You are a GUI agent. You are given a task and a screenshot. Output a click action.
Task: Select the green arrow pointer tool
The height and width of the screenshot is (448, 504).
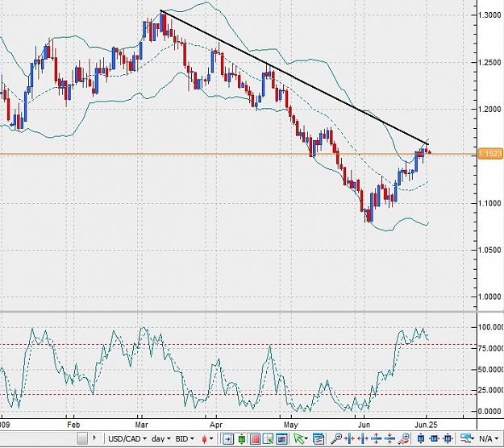pyautogui.click(x=298, y=438)
